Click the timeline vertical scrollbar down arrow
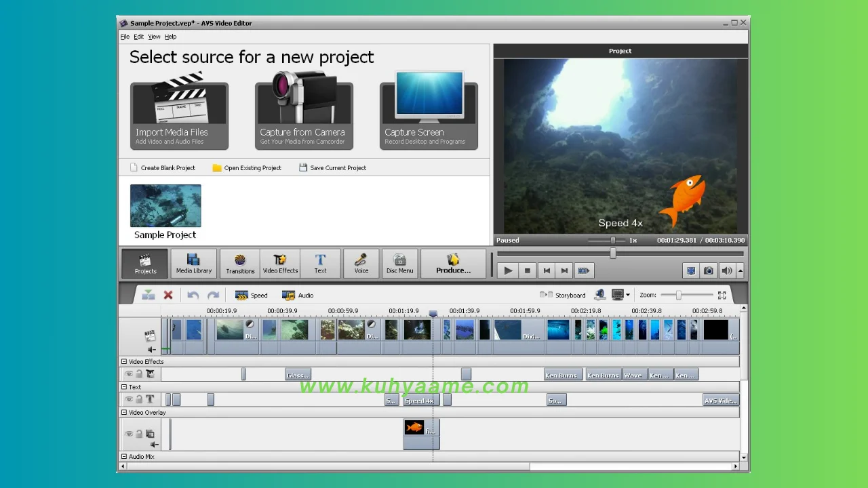Image resolution: width=868 pixels, height=488 pixels. [744, 457]
